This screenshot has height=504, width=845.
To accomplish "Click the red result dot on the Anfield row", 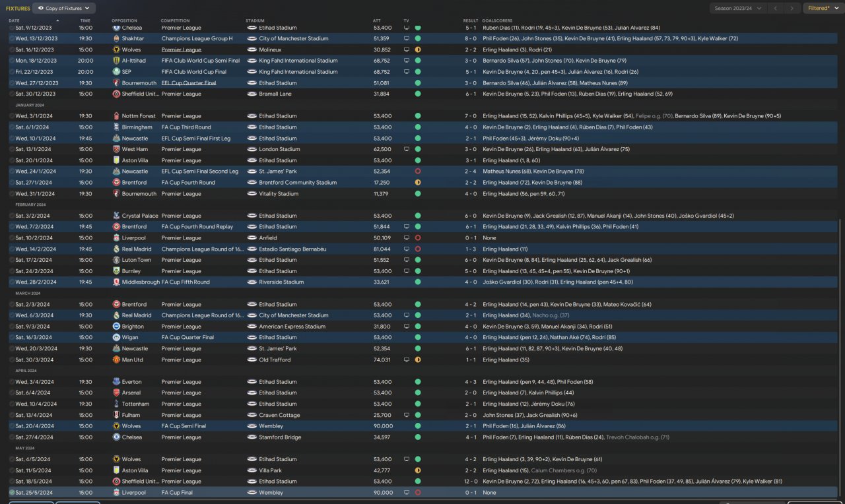I will click(418, 238).
